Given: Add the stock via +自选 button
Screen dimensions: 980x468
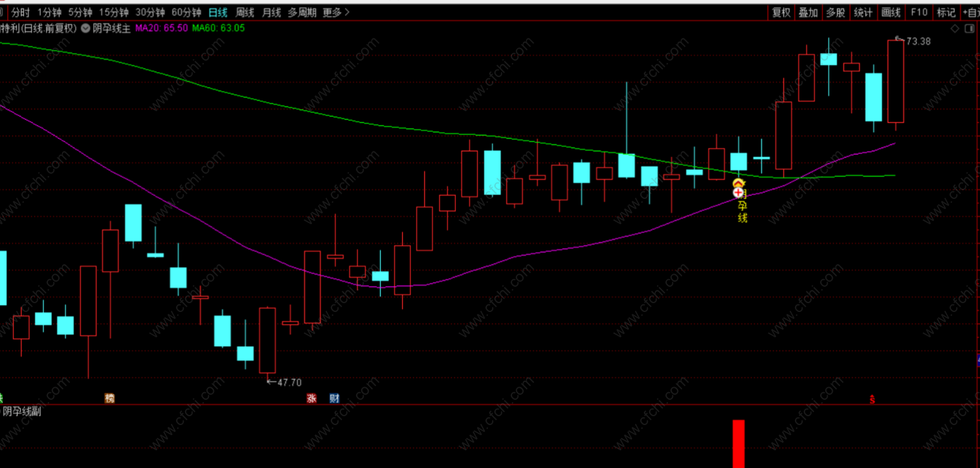Looking at the screenshot, I should pyautogui.click(x=971, y=12).
